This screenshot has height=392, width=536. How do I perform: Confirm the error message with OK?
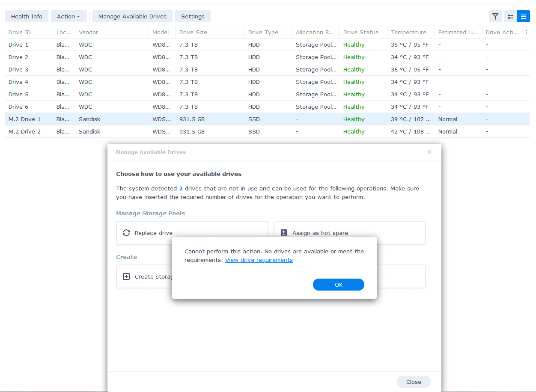(339, 285)
